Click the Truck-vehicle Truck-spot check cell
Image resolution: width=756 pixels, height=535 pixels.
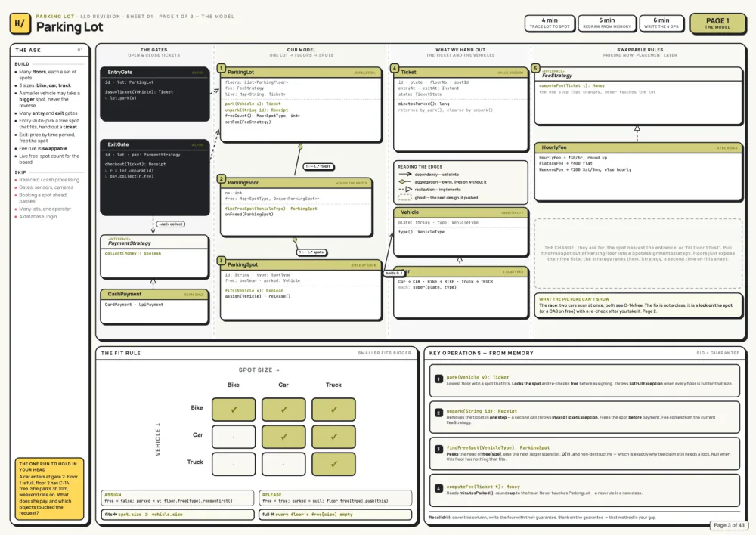[x=333, y=464]
